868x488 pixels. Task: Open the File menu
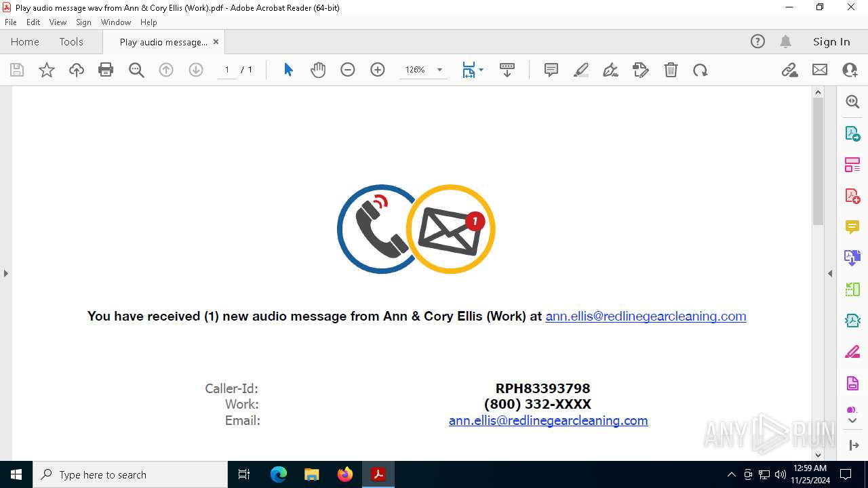tap(11, 22)
